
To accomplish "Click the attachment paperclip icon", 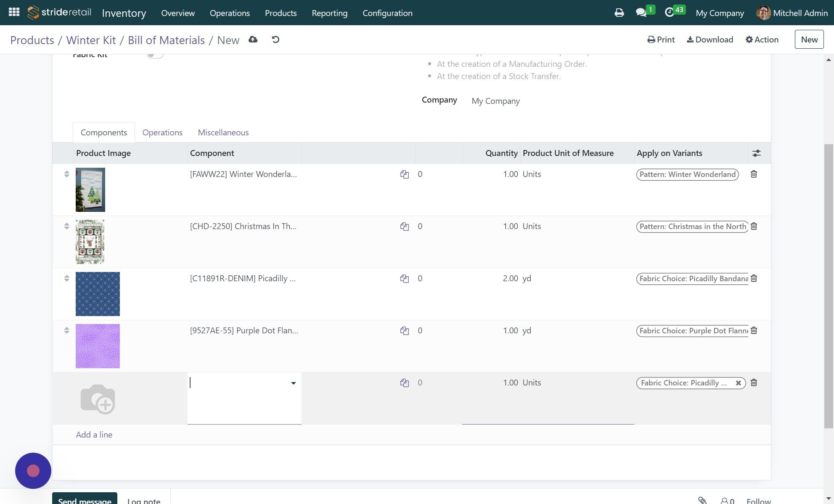I will point(702,500).
